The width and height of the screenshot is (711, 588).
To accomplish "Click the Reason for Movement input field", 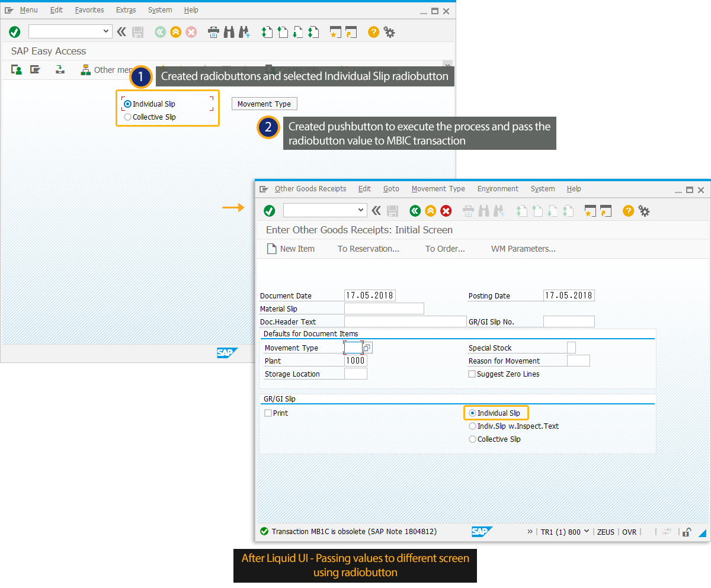I will click(x=578, y=361).
